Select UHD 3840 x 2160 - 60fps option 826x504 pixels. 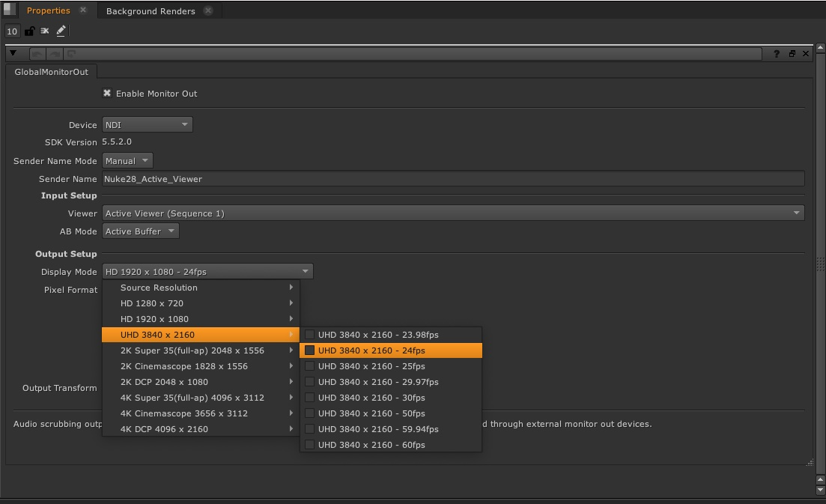pyautogui.click(x=371, y=445)
